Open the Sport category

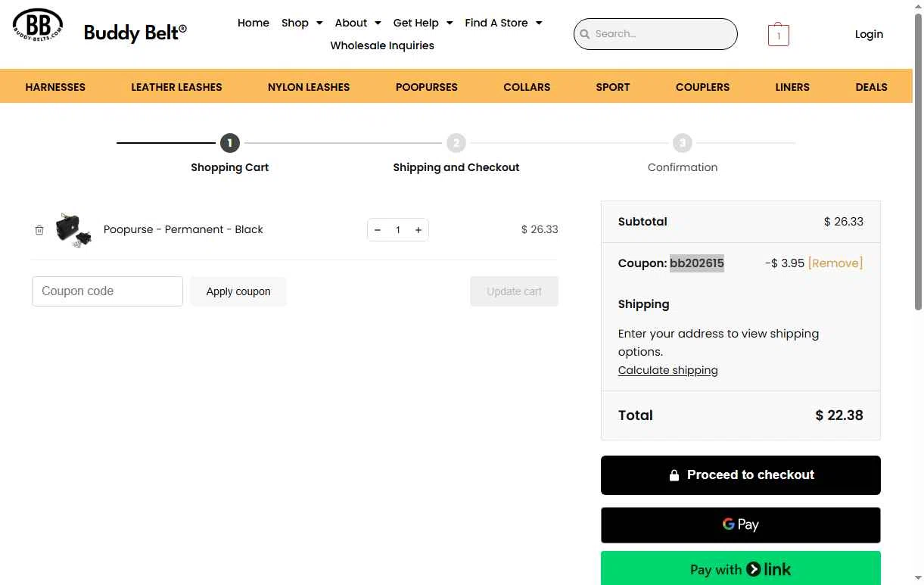coord(613,87)
